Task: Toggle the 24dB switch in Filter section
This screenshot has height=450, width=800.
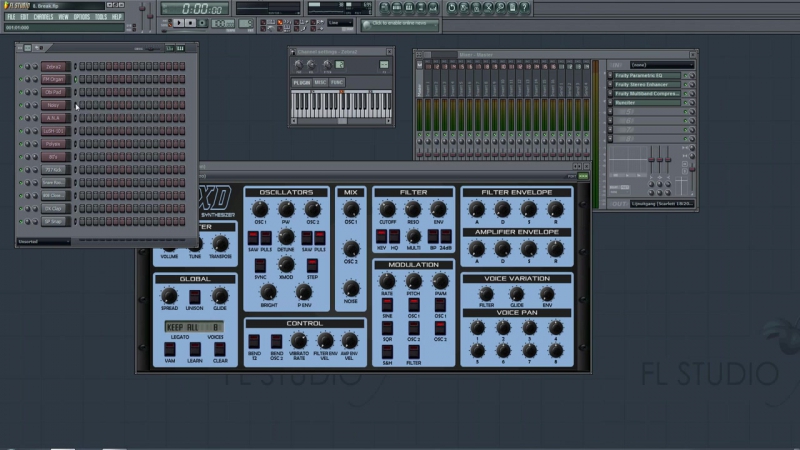Action: point(445,236)
